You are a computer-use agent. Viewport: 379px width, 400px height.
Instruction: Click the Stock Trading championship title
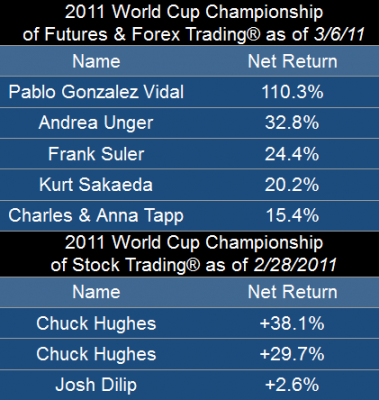point(193,254)
